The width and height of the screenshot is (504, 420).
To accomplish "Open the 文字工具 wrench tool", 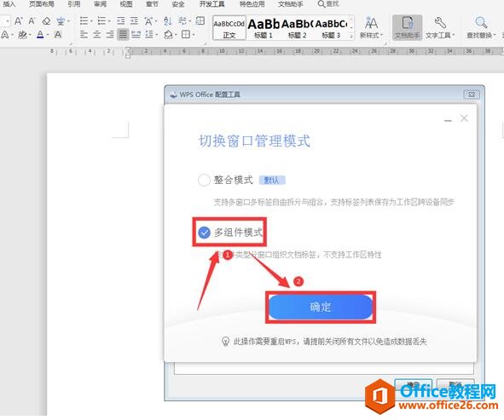I will pos(440,27).
